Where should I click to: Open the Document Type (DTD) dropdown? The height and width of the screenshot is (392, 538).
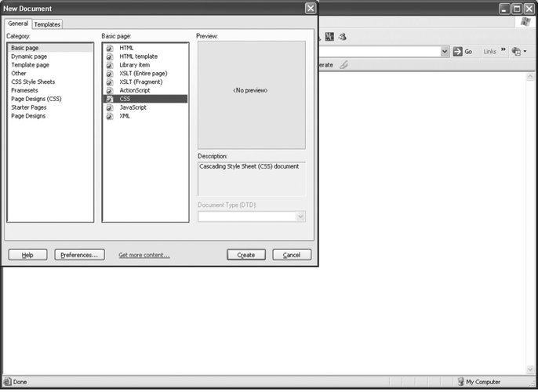(x=300, y=216)
